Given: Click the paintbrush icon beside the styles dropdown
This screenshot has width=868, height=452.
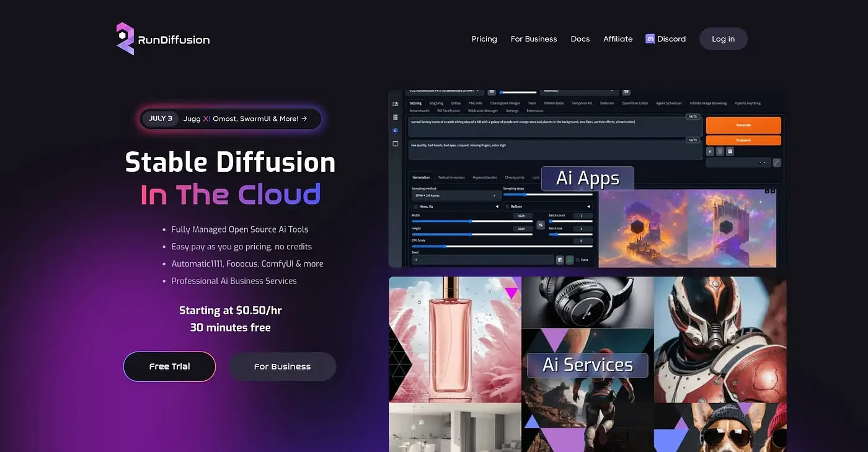Looking at the screenshot, I should (777, 162).
